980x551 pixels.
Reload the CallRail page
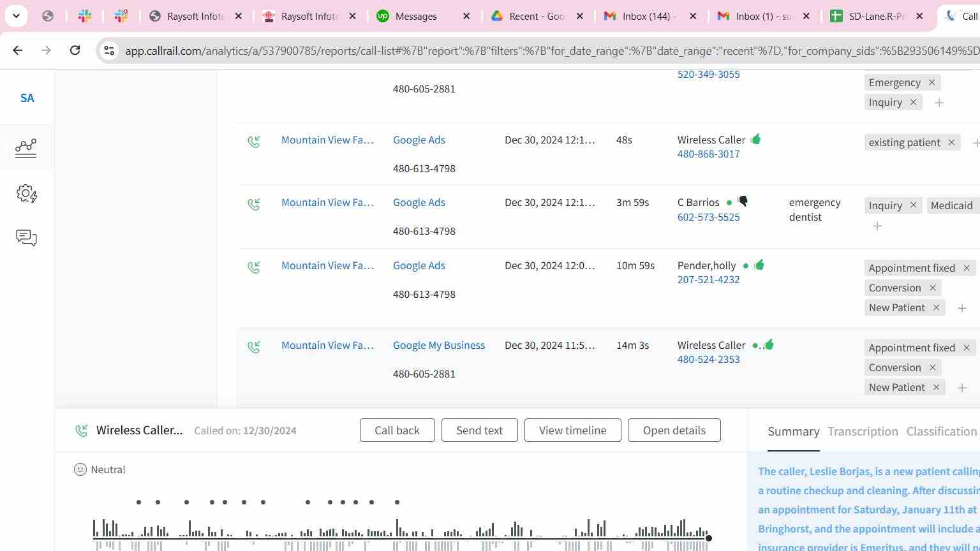point(75,50)
